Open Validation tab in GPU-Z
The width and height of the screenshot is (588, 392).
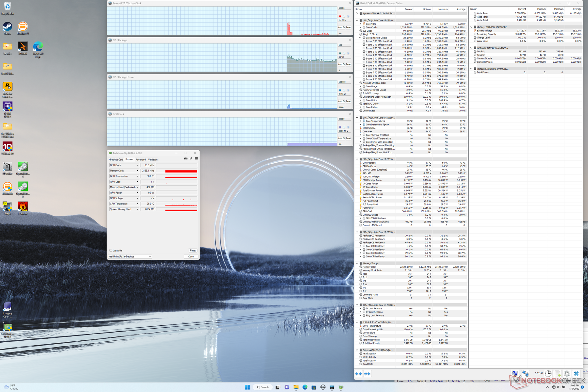[153, 160]
